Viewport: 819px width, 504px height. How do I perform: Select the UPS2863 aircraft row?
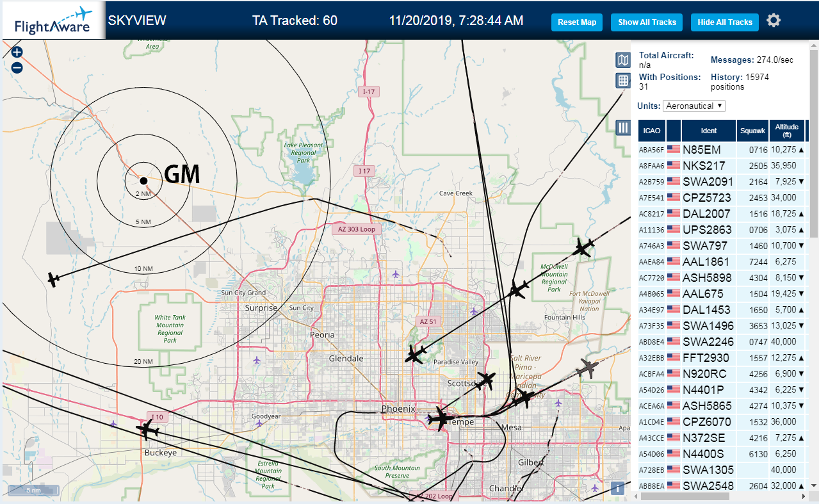tap(722, 230)
